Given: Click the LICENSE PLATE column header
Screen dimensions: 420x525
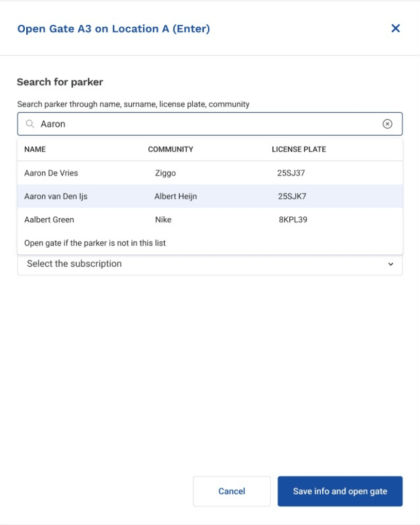Looking at the screenshot, I should pos(298,149).
